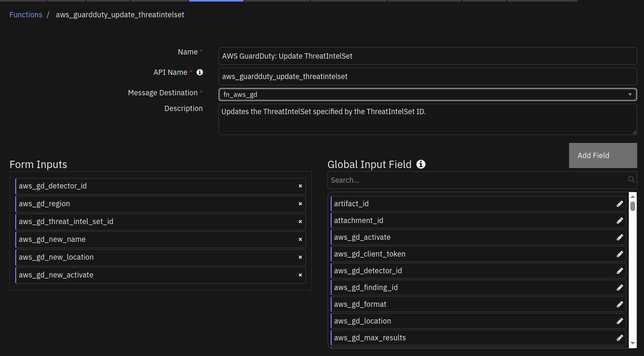Edit the aws_gd_detector_id global field
Screen dimensions: 644x356
(x=620, y=271)
